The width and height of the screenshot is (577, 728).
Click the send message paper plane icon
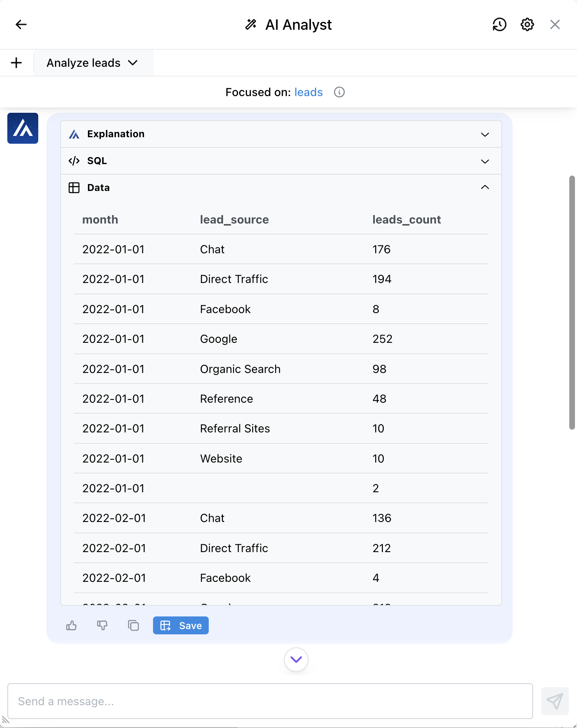pos(555,701)
